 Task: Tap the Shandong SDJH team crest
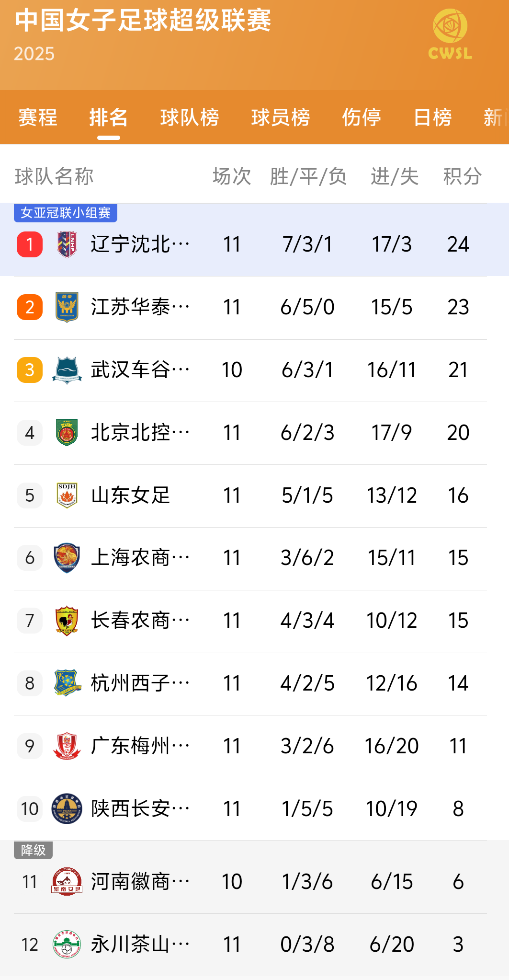pyautogui.click(x=67, y=496)
